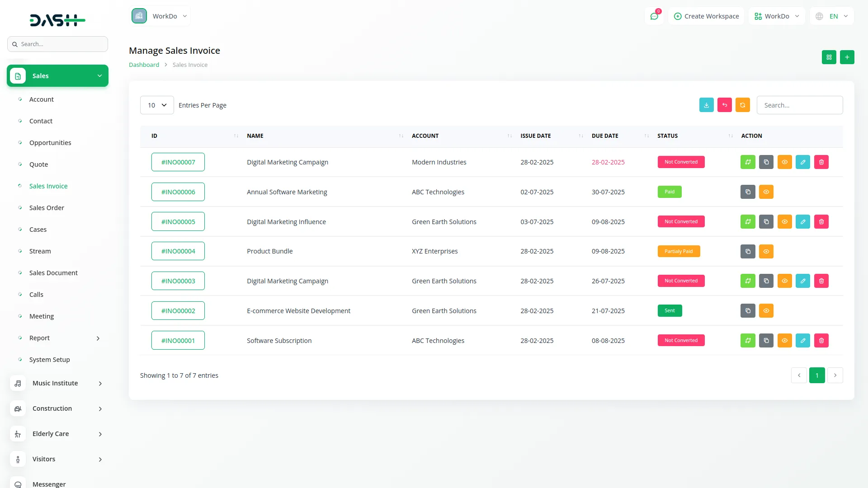Image resolution: width=868 pixels, height=488 pixels.
Task: Duplicate invoice #INO00006 with copy icon
Action: click(748, 192)
